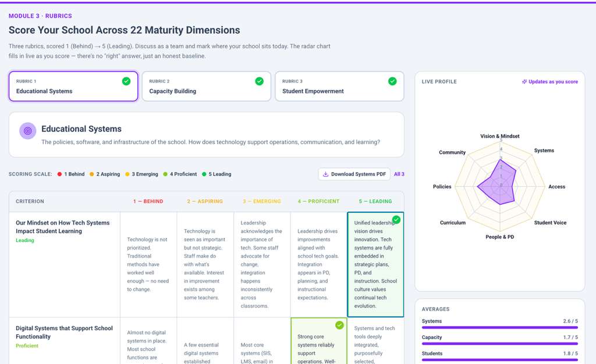The width and height of the screenshot is (596, 364).
Task: Click the 'AVERAGES' panel heading
Action: [x=435, y=309]
